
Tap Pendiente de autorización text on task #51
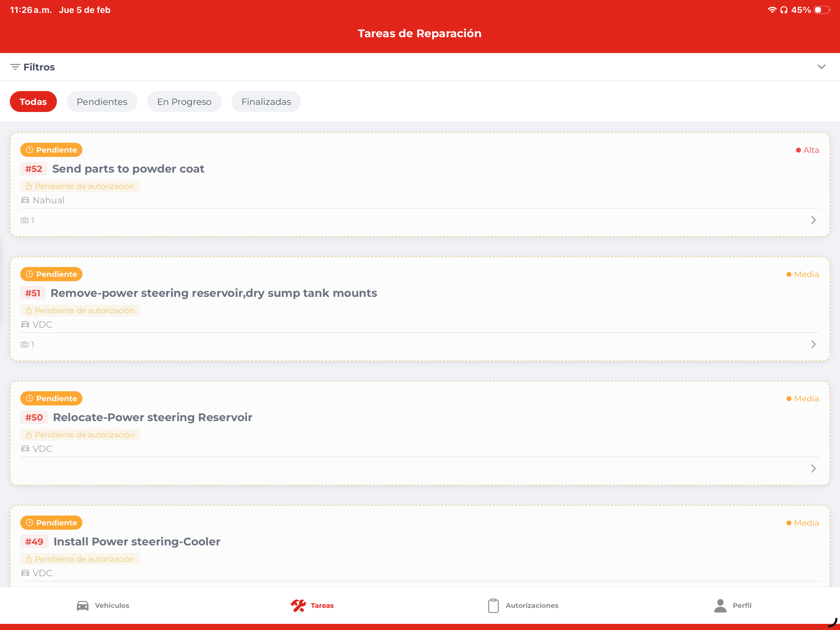85,310
